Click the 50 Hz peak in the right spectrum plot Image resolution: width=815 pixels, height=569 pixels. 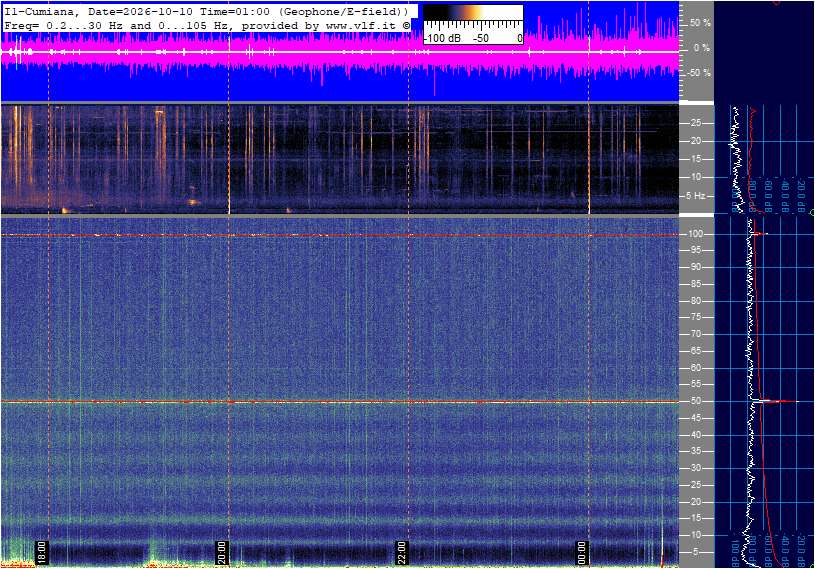coord(774,401)
